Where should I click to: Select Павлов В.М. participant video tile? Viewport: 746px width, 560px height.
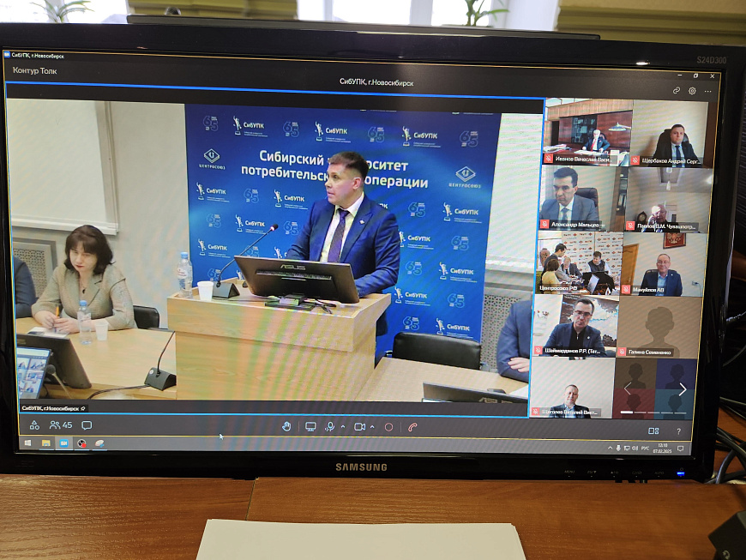669,199
